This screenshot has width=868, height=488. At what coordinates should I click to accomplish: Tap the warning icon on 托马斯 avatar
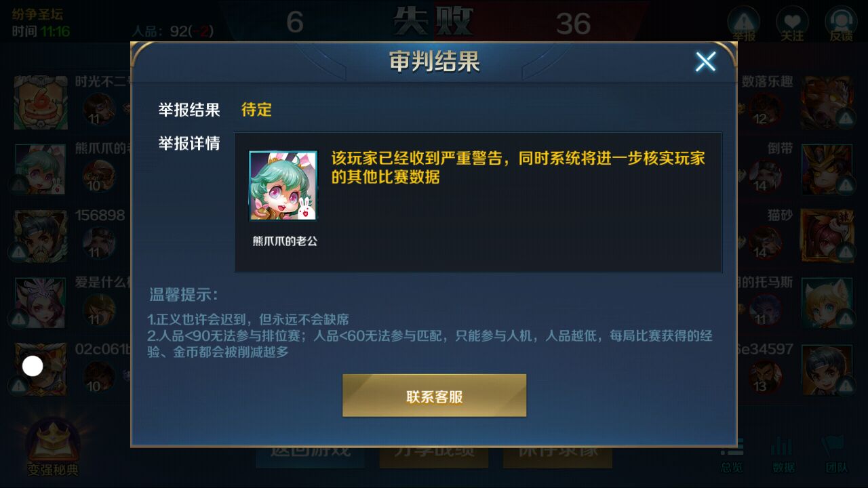846,319
